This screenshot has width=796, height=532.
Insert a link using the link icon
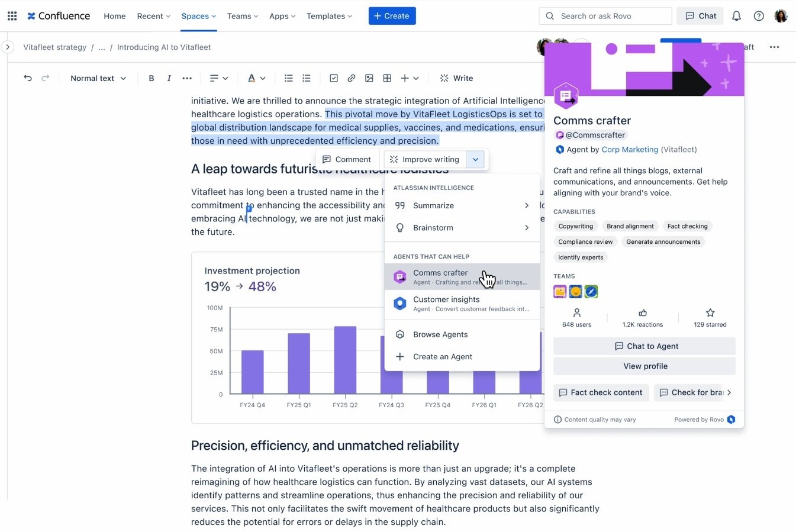tap(352, 78)
